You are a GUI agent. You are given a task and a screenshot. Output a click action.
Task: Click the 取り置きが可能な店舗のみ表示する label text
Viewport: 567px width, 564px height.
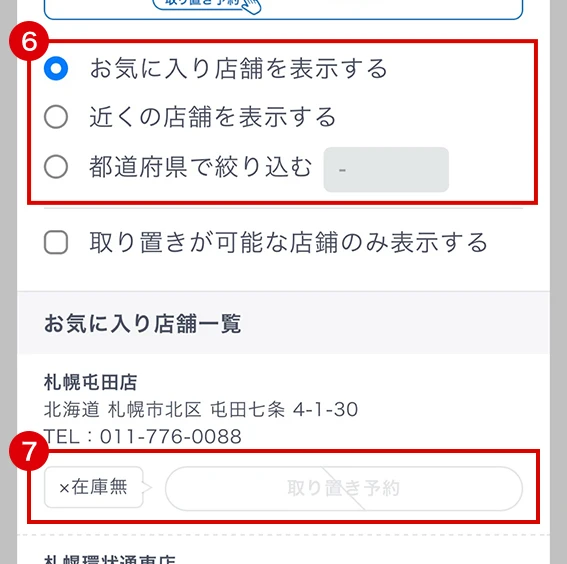pos(289,242)
